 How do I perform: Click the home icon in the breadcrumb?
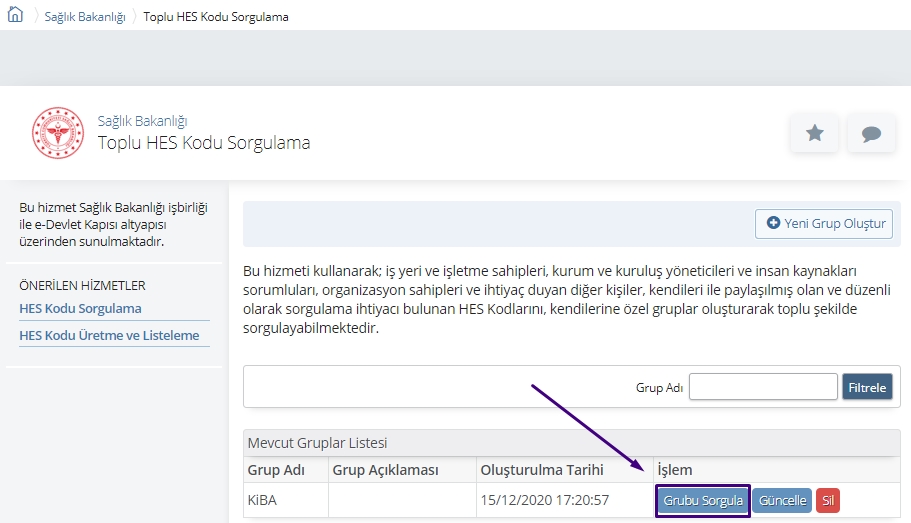tap(15, 16)
